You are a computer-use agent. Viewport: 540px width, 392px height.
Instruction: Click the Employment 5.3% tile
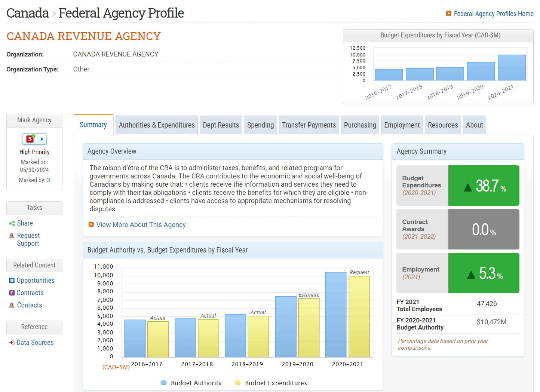[x=458, y=273]
